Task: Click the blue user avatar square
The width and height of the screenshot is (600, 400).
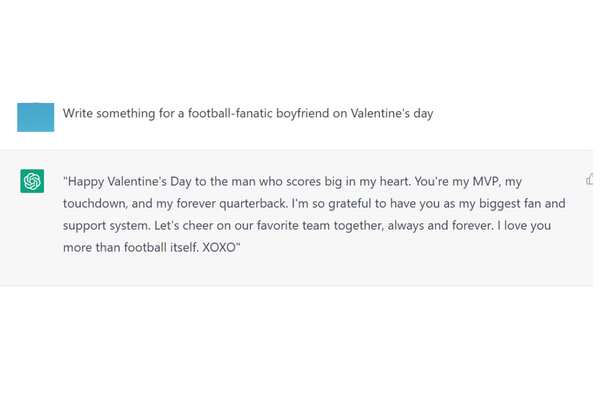Action: [36, 116]
